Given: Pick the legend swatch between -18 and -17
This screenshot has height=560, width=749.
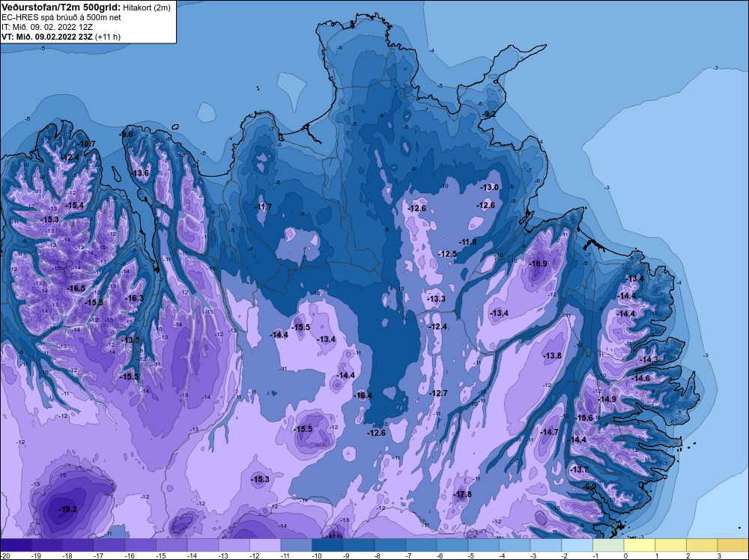Looking at the screenshot, I should (x=78, y=545).
